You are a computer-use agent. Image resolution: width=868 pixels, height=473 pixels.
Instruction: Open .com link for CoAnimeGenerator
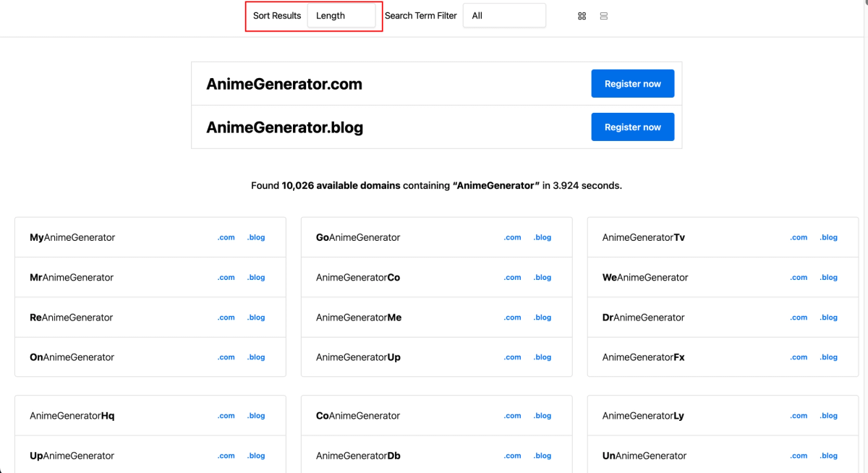click(513, 416)
